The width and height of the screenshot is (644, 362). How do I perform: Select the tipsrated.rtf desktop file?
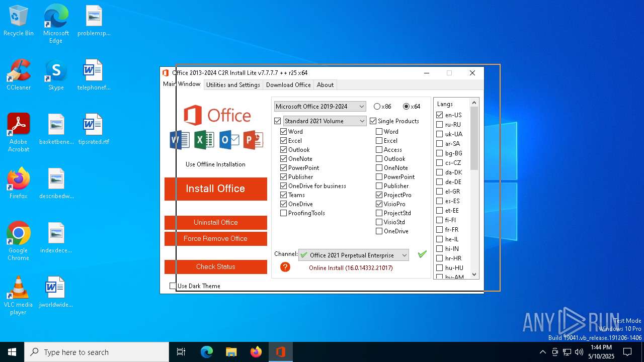pyautogui.click(x=94, y=129)
